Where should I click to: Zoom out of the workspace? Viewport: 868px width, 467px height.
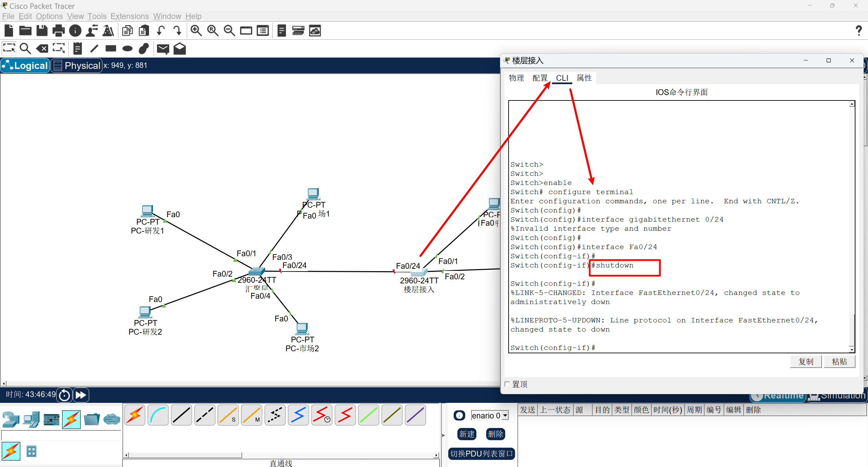point(229,31)
